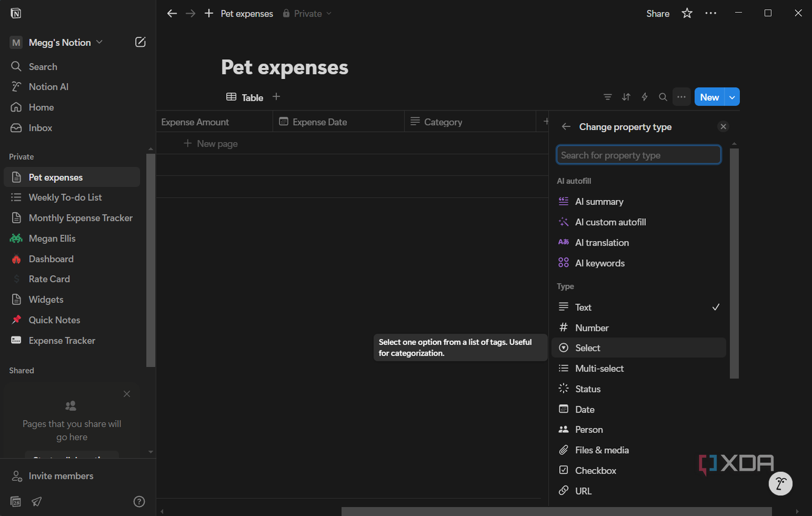The width and height of the screenshot is (812, 516).
Task: Open the Megan Ellis page
Action: point(72,238)
